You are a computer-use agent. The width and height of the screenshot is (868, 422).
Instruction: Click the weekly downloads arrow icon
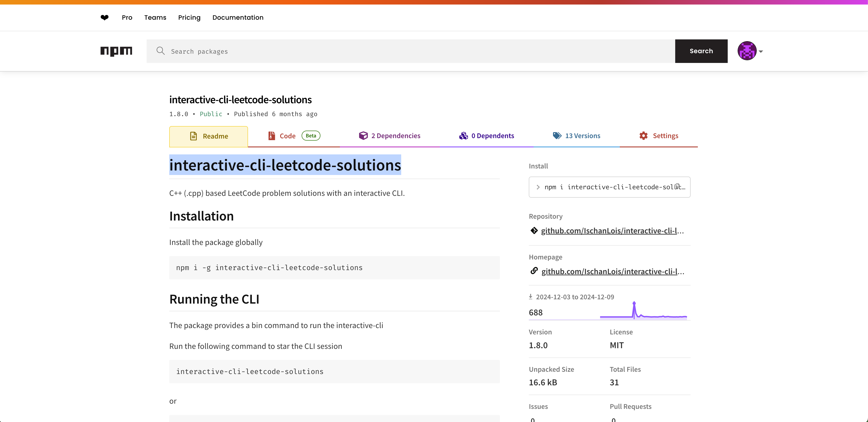[530, 297]
